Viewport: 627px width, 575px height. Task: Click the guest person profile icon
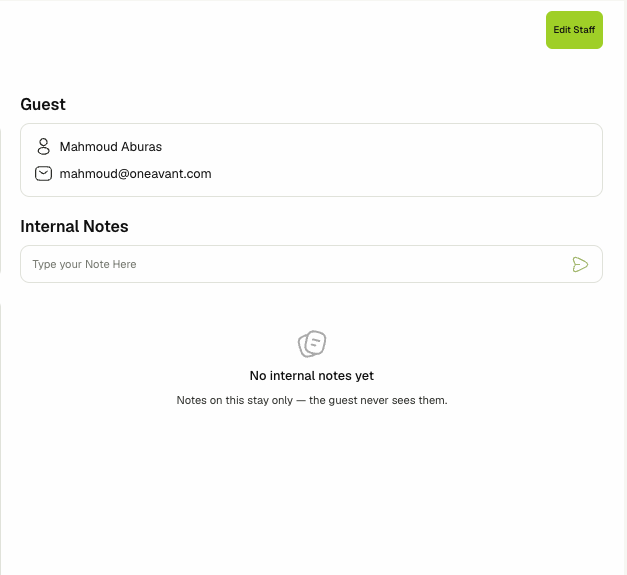(44, 146)
